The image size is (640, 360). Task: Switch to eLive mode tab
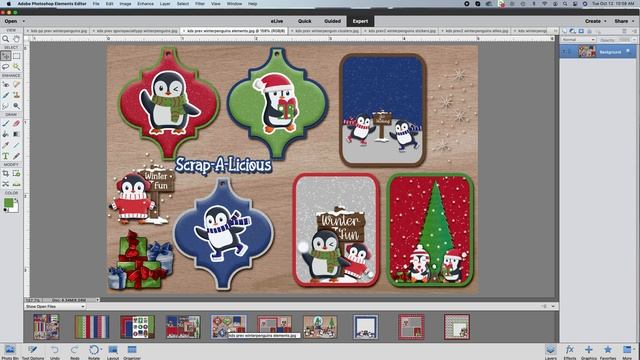pos(277,21)
